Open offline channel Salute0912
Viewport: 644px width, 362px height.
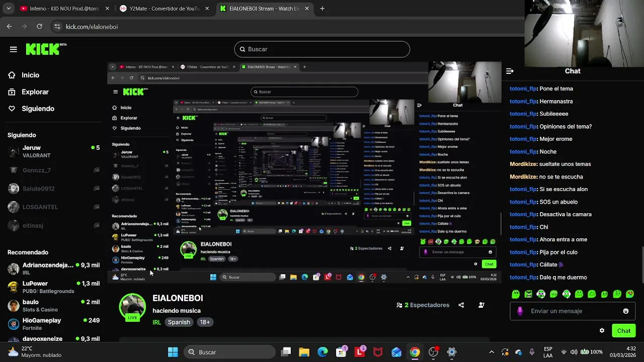(x=54, y=189)
